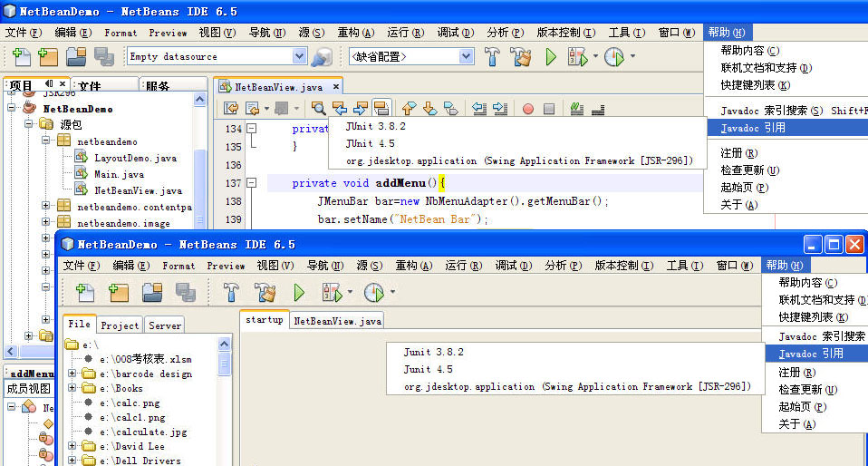The width and height of the screenshot is (868, 466).
Task: Open 版本控制(I) menu in background window
Action: 565,33
